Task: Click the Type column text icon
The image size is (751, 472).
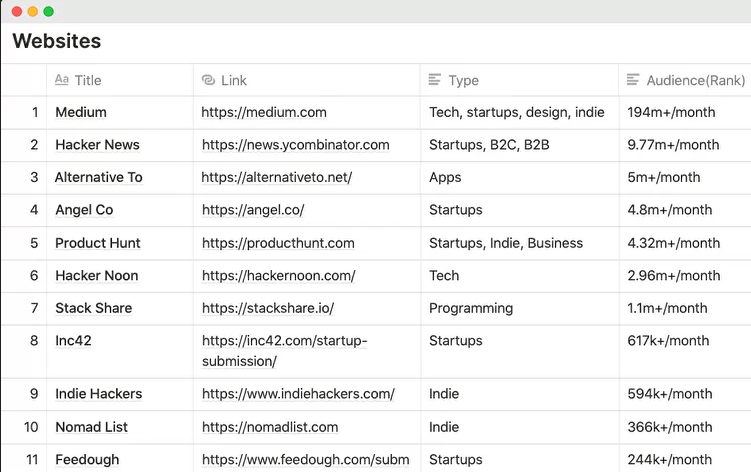Action: tap(435, 80)
